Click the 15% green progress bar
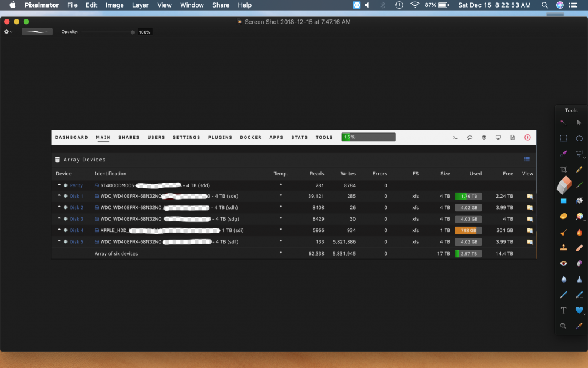 pyautogui.click(x=368, y=137)
